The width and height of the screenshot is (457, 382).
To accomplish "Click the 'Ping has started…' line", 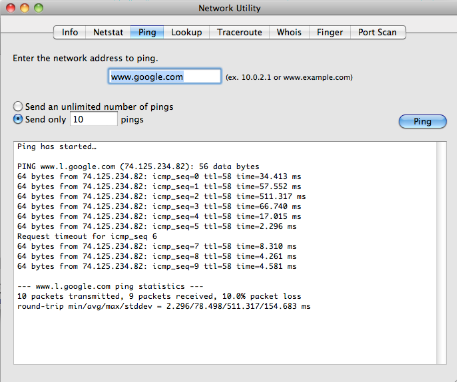I will click(x=57, y=146).
